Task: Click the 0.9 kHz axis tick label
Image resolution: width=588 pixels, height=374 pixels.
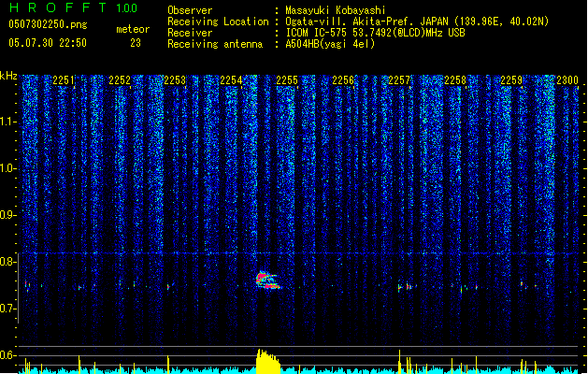Action: tap(7, 215)
